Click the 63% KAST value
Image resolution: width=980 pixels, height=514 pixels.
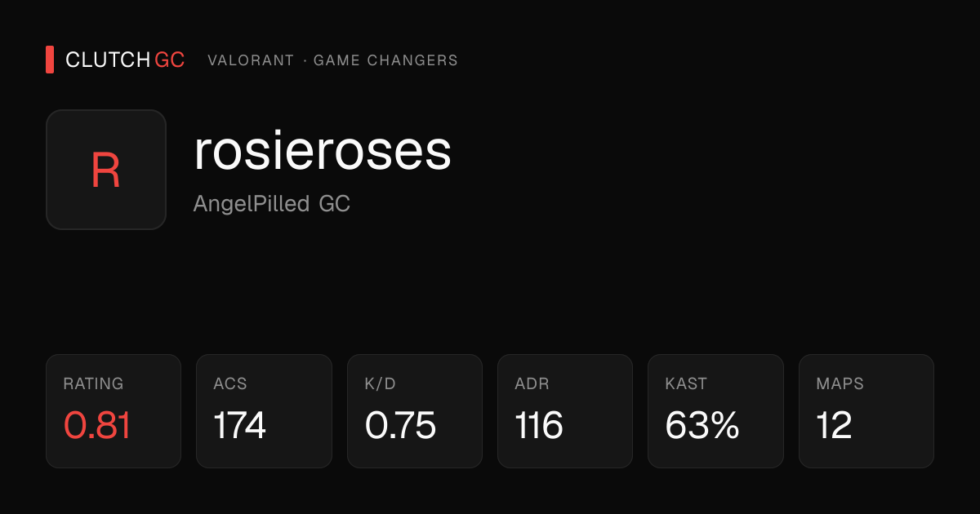pyautogui.click(x=702, y=425)
